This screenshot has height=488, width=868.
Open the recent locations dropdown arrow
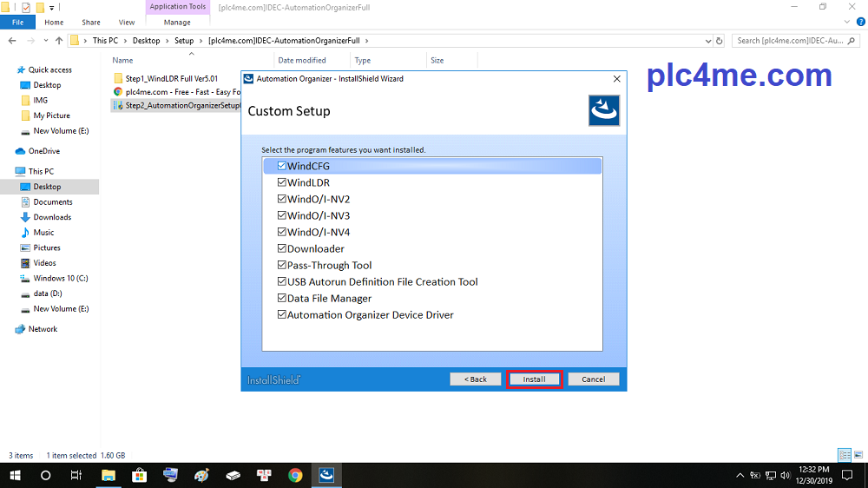pos(45,40)
